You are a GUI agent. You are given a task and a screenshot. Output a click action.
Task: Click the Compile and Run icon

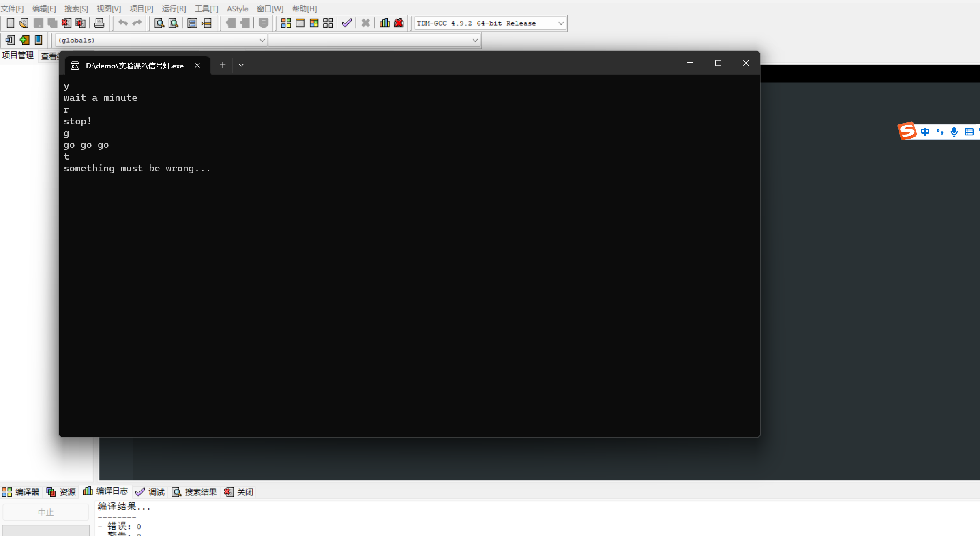(314, 23)
